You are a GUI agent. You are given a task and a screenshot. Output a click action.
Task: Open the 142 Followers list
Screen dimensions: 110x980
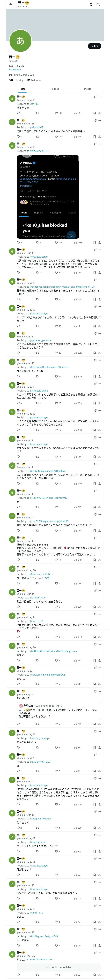(34, 80)
